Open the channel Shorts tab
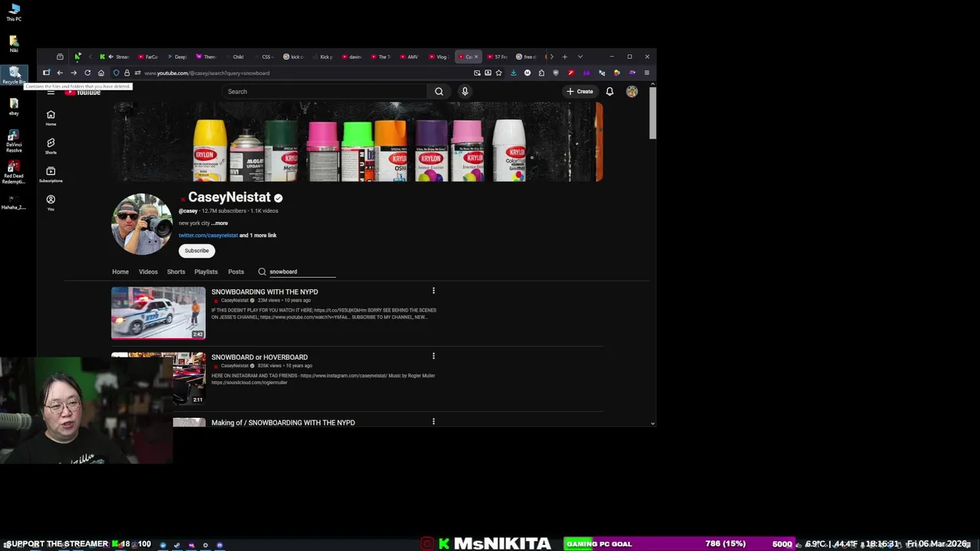Screen dimensions: 980x551 [176, 272]
